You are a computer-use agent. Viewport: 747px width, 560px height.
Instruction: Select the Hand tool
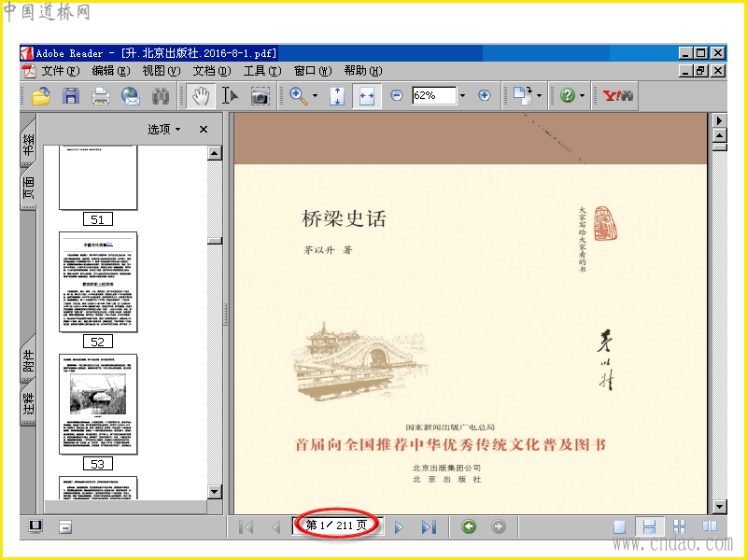[201, 96]
